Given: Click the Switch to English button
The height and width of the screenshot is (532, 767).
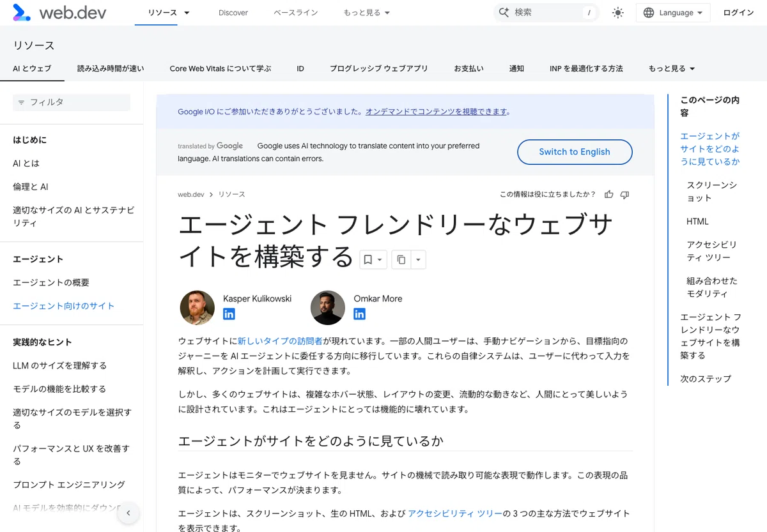Looking at the screenshot, I should point(575,152).
